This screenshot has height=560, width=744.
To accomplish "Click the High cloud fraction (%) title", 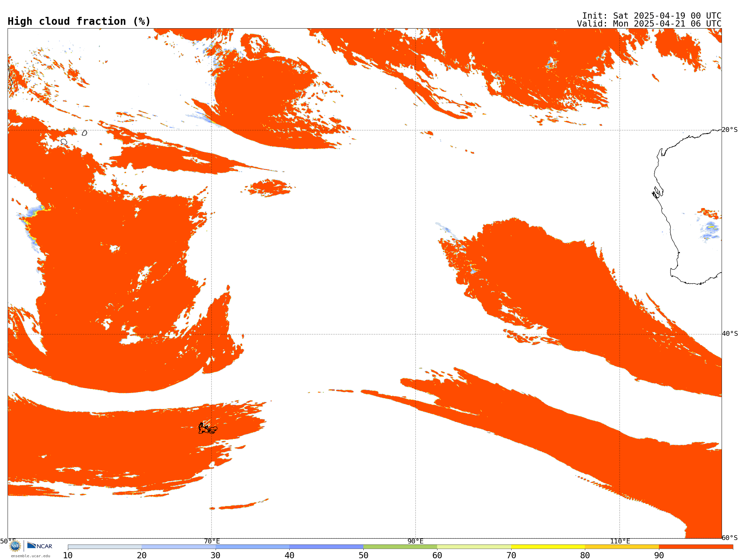I will (x=79, y=21).
